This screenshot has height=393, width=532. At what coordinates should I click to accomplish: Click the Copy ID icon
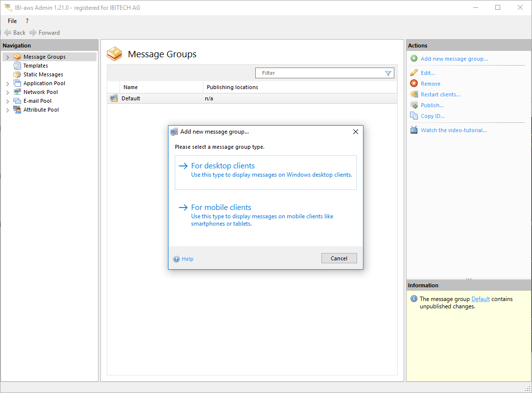coord(414,116)
